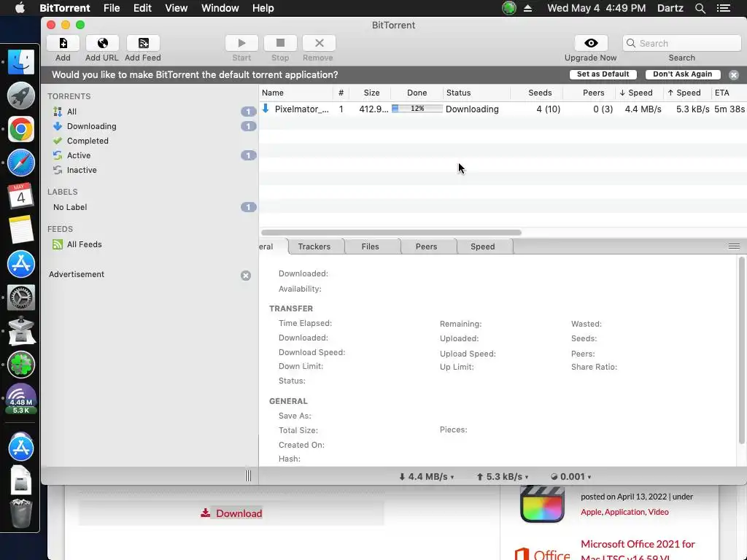Screen dimensions: 747x560
Task: Open the Help menu
Action: (x=263, y=8)
